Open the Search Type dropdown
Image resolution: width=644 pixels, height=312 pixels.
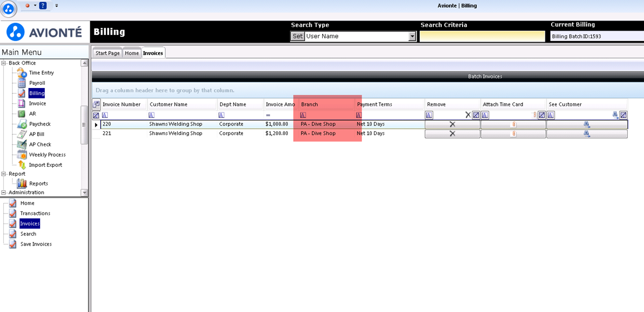click(412, 36)
